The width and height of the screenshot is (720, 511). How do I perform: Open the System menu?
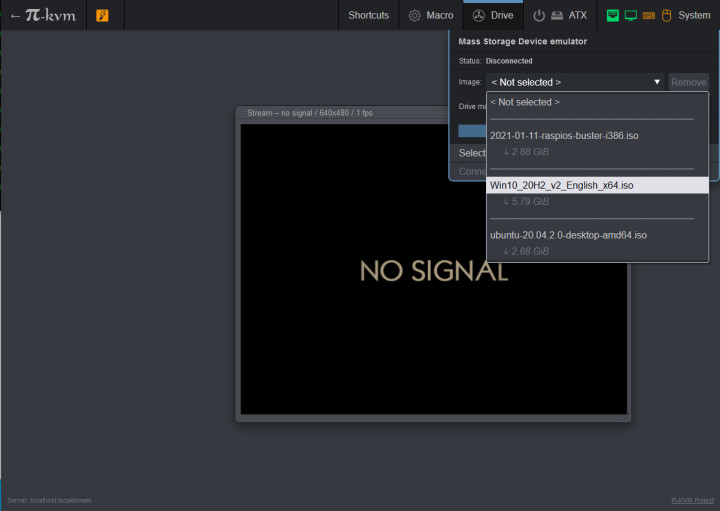pos(693,16)
